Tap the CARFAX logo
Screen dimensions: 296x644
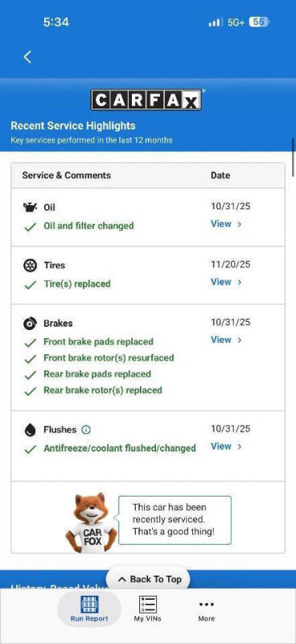(x=146, y=100)
